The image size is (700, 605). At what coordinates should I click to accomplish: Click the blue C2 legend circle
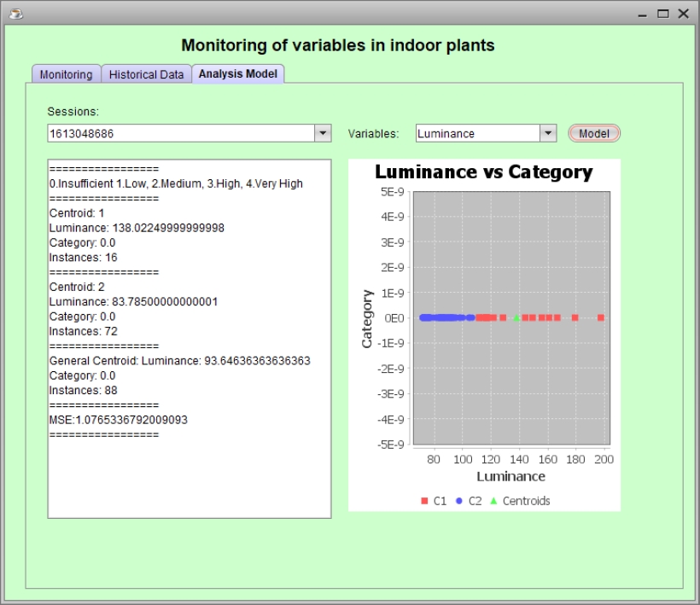458,502
